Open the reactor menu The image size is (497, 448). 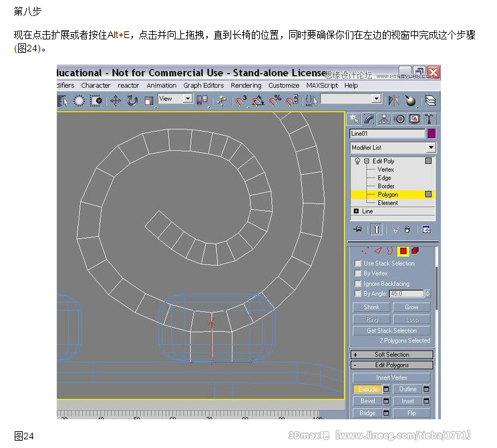pyautogui.click(x=128, y=85)
